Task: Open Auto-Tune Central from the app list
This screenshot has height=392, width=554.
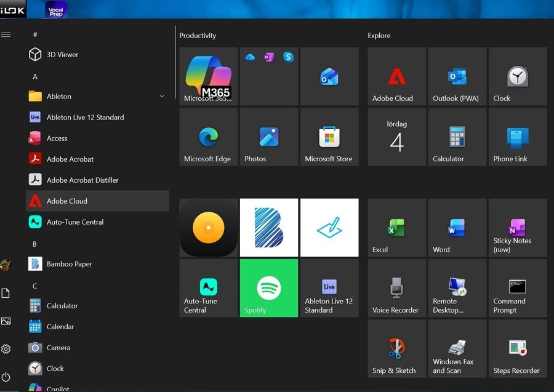Action: tap(97, 222)
